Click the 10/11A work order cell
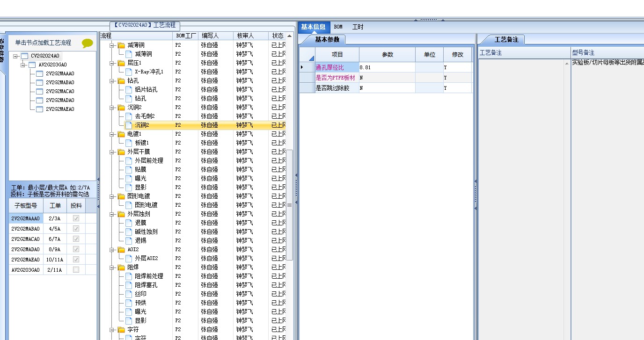This screenshot has height=340, width=644. [x=55, y=260]
